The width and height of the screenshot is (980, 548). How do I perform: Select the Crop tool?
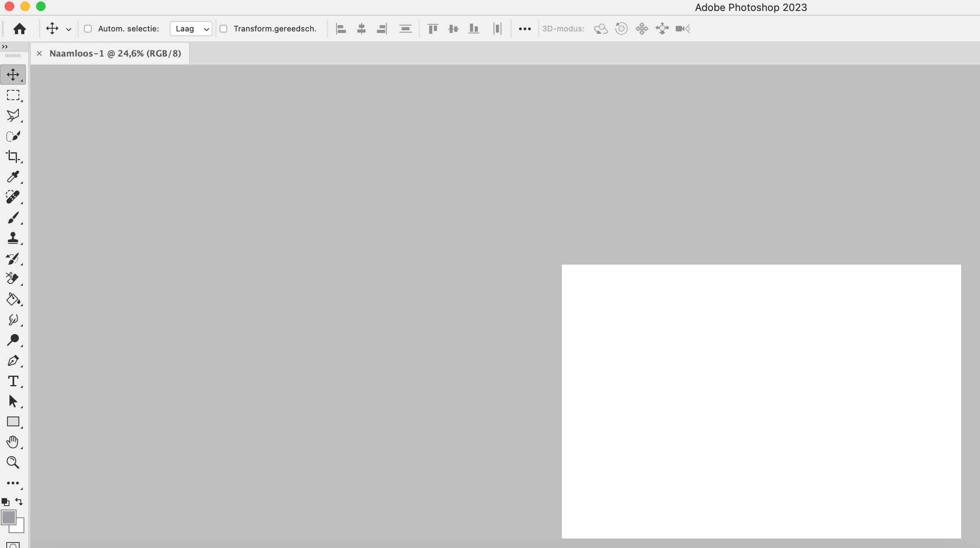[13, 156]
